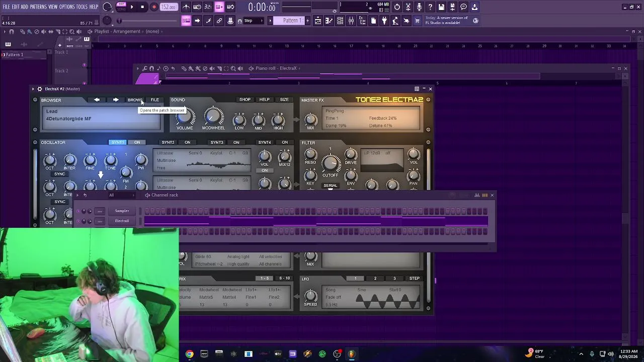Click the ElectraX SIZE button
The image size is (644, 362).
pyautogui.click(x=284, y=100)
